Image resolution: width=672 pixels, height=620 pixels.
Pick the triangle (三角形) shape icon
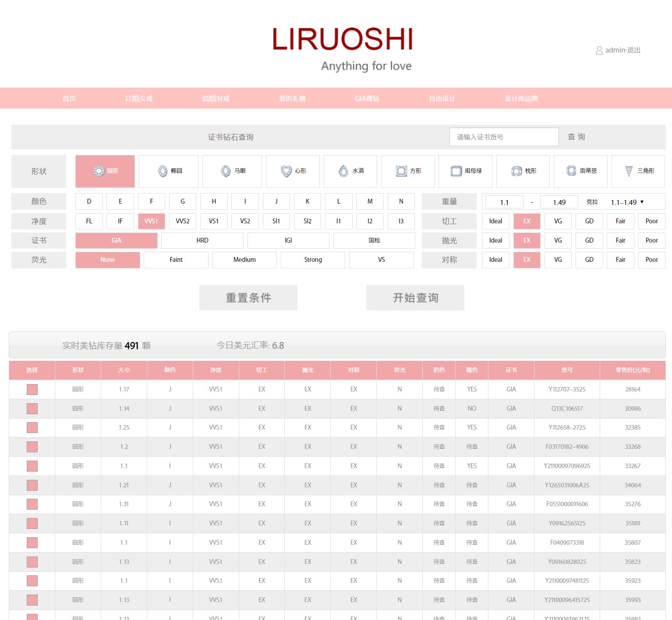tap(629, 171)
